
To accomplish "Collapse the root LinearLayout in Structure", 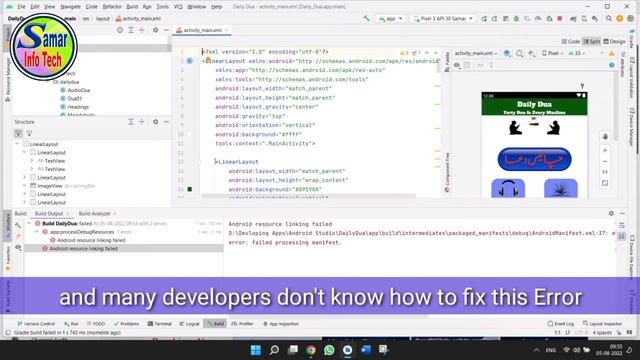I will pyautogui.click(x=17, y=144).
